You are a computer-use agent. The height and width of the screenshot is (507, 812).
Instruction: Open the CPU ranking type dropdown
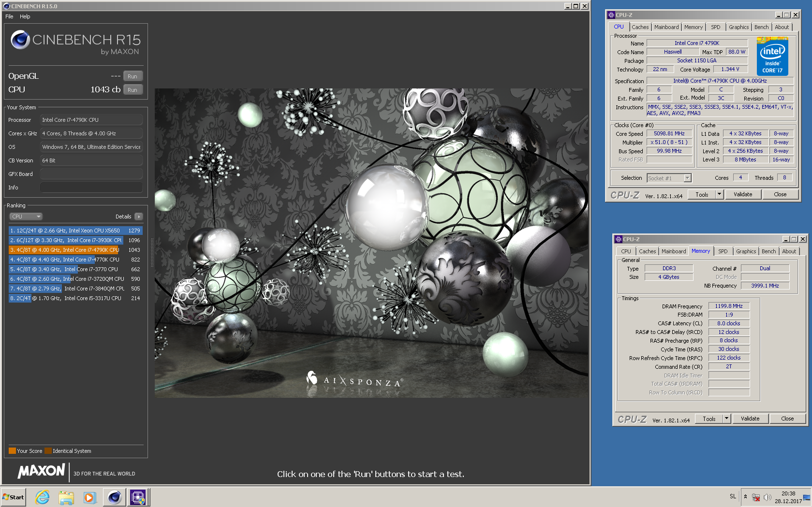click(x=26, y=217)
